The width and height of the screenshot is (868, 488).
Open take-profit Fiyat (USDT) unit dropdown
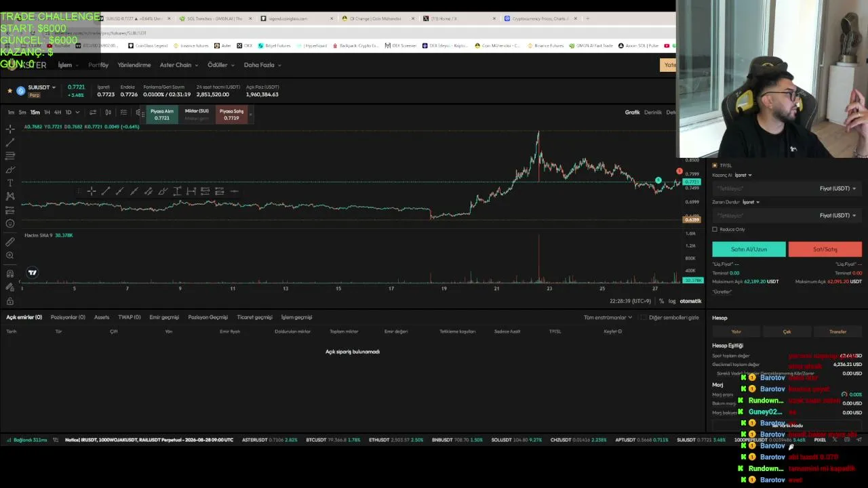click(x=837, y=188)
